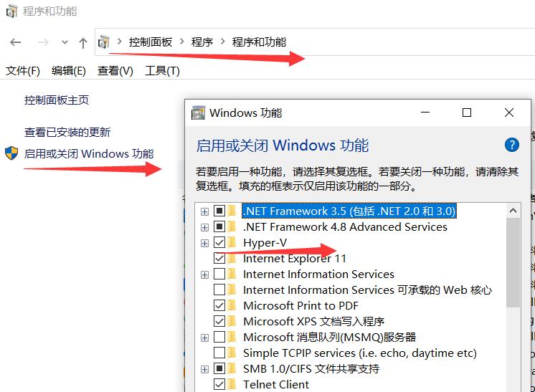Click the folder icon next to Hyper-V
535x392 pixels.
coord(232,242)
